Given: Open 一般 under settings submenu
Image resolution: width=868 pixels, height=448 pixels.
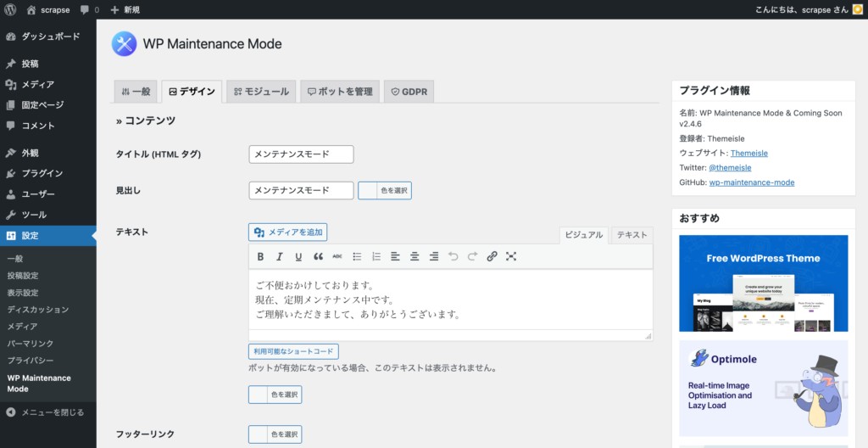Looking at the screenshot, I should coord(15,259).
